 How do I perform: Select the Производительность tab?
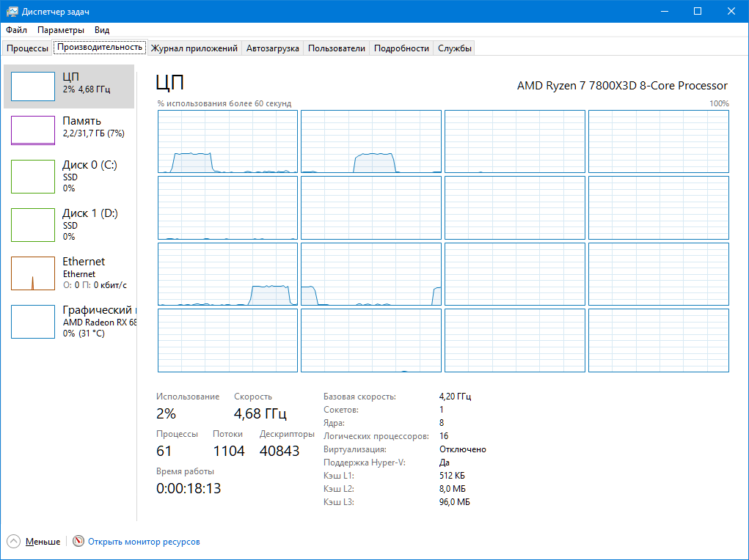tap(100, 47)
